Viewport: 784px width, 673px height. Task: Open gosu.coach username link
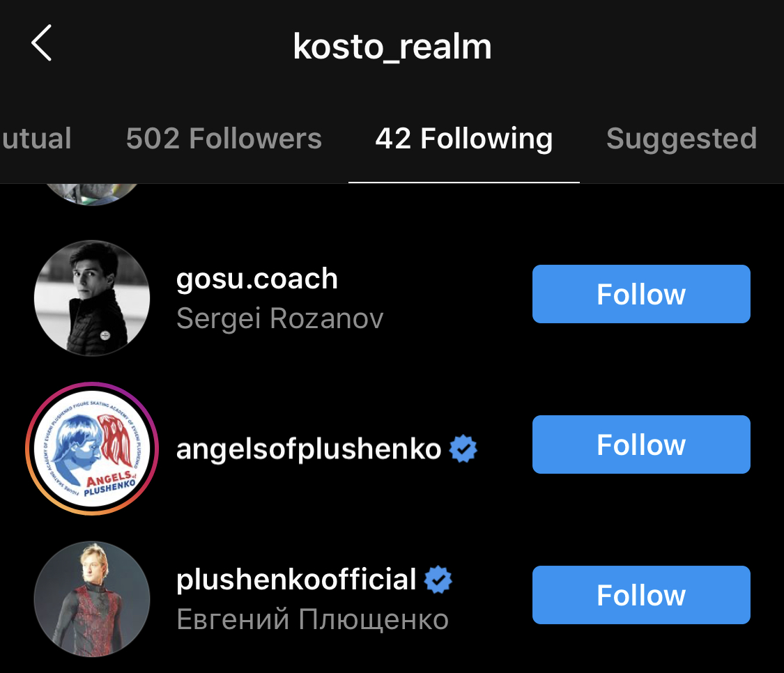click(257, 279)
